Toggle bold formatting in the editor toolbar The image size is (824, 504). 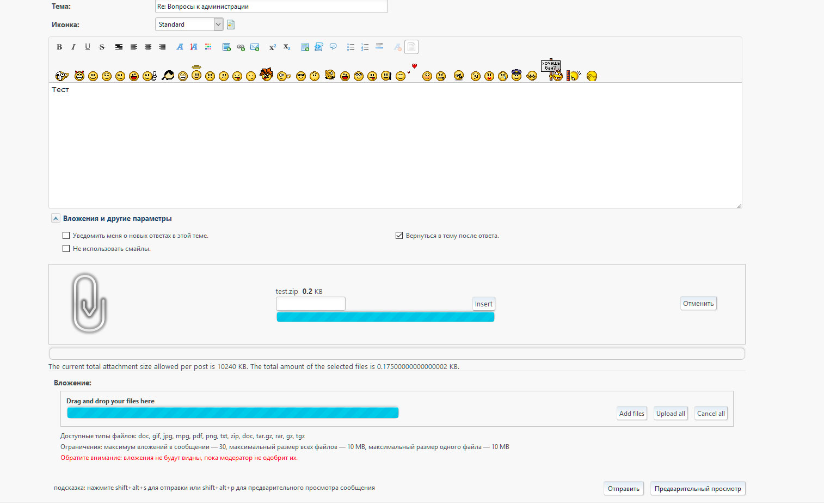click(x=59, y=47)
